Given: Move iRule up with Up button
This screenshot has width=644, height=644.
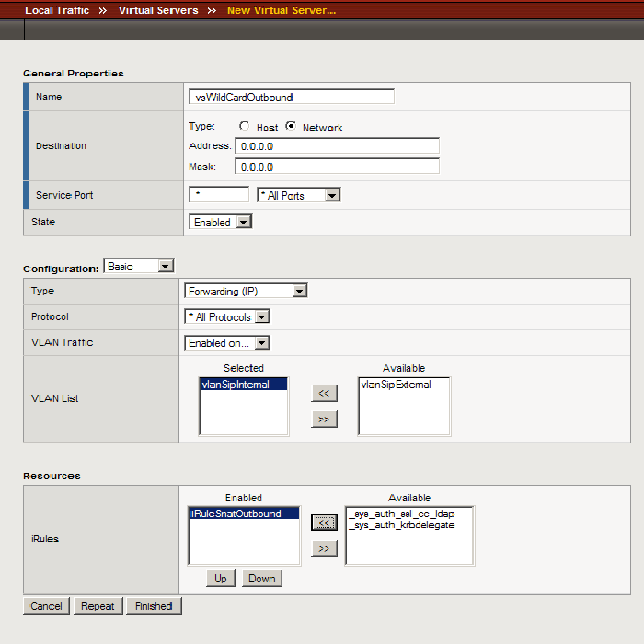Looking at the screenshot, I should pos(221,579).
